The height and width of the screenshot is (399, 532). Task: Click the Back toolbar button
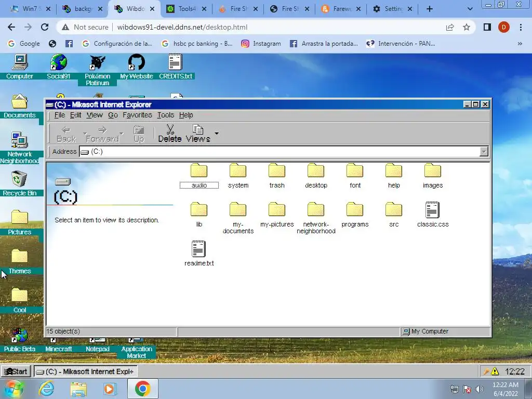(66, 134)
